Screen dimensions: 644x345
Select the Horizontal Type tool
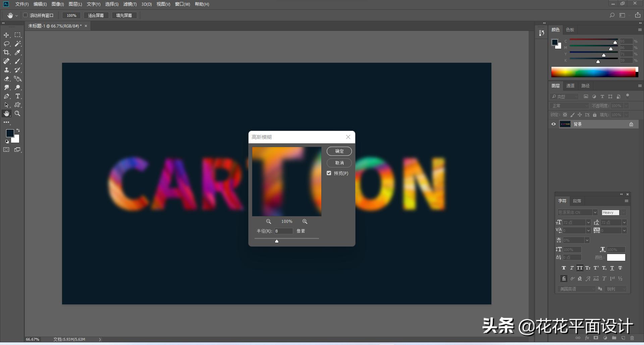coord(18,96)
